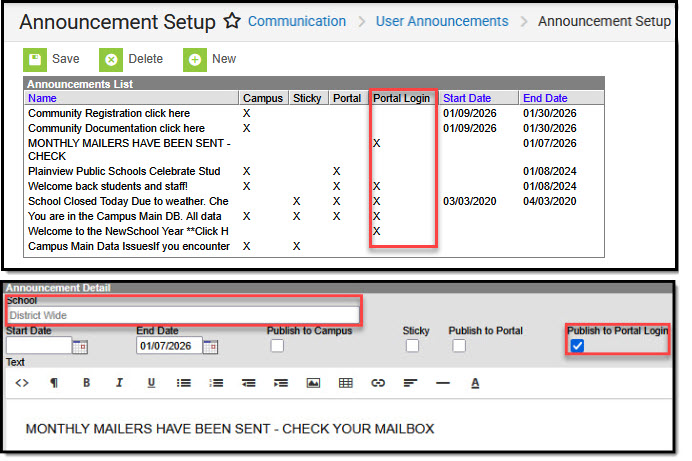Click the Campus column header
Viewport: 692px width, 461px height.
263,98
